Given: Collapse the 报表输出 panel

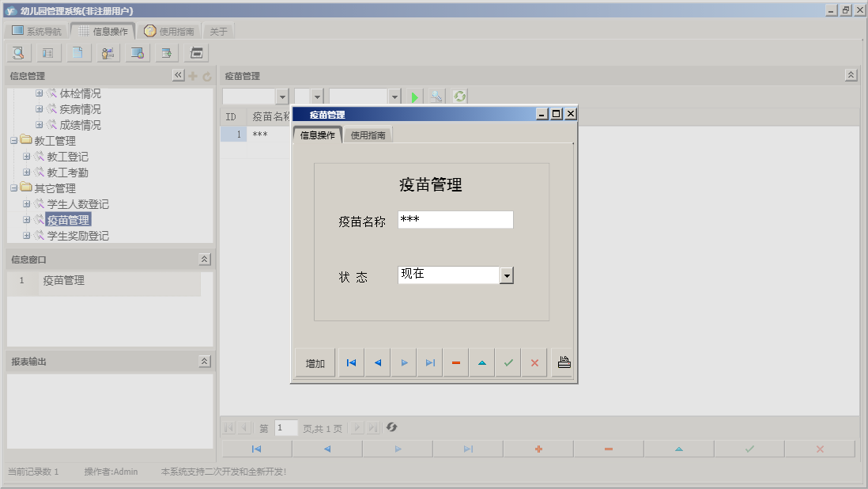Looking at the screenshot, I should click(x=204, y=360).
